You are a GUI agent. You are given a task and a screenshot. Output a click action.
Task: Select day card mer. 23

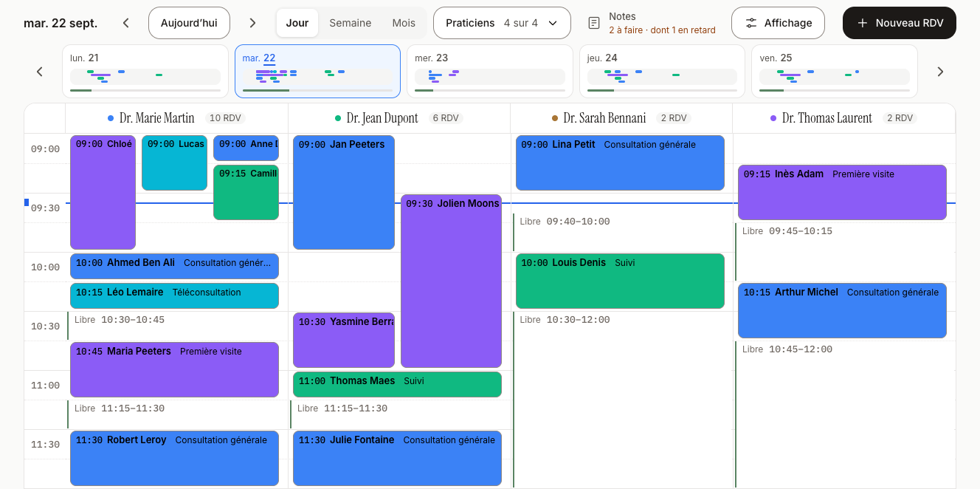[x=490, y=71]
